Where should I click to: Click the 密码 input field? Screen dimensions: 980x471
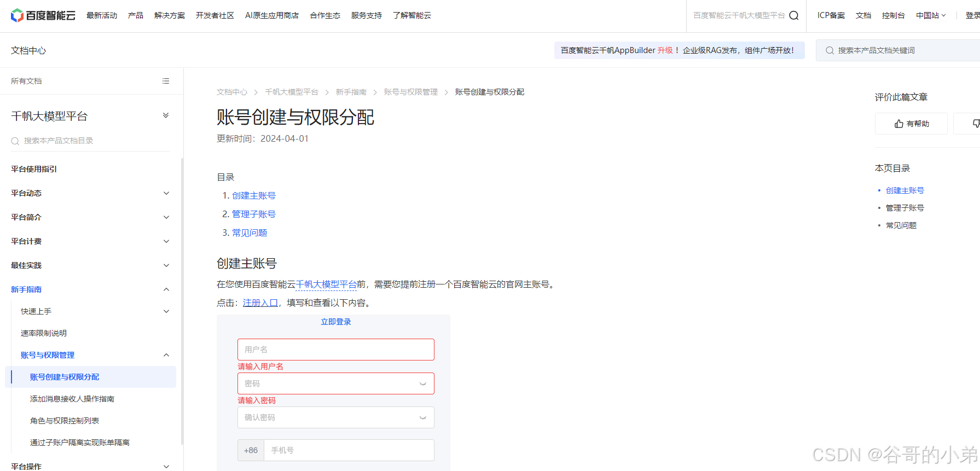coord(336,383)
